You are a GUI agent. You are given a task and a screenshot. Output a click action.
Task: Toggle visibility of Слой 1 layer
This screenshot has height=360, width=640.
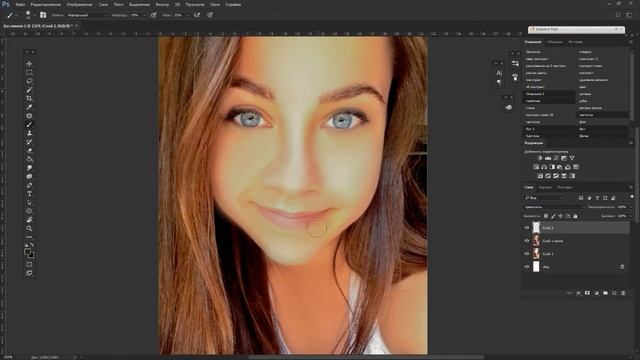(527, 253)
